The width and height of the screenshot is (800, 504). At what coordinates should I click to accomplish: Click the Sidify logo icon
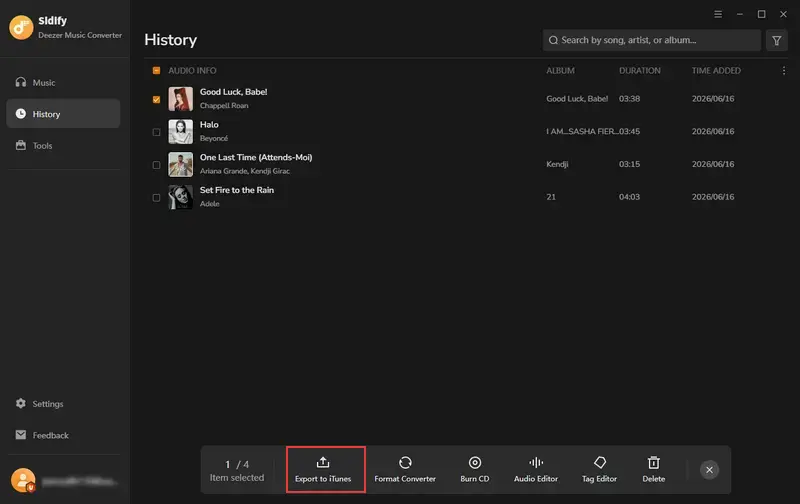coord(21,27)
